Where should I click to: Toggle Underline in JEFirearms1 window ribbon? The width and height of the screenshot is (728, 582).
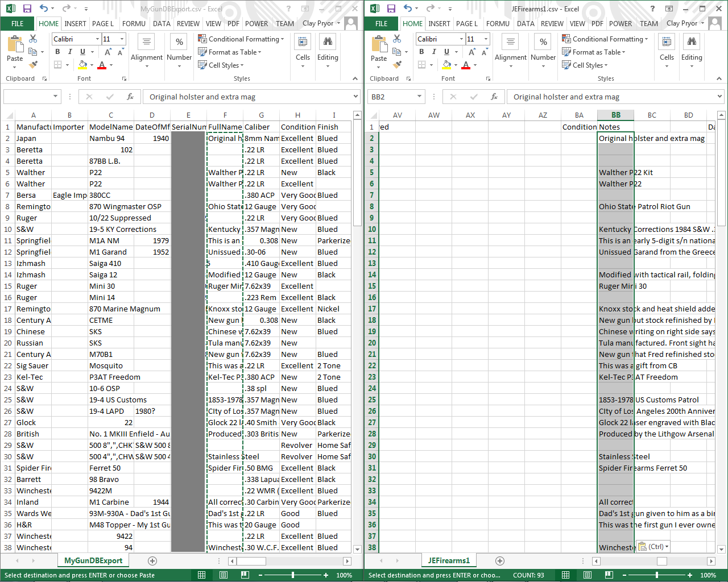click(x=446, y=52)
